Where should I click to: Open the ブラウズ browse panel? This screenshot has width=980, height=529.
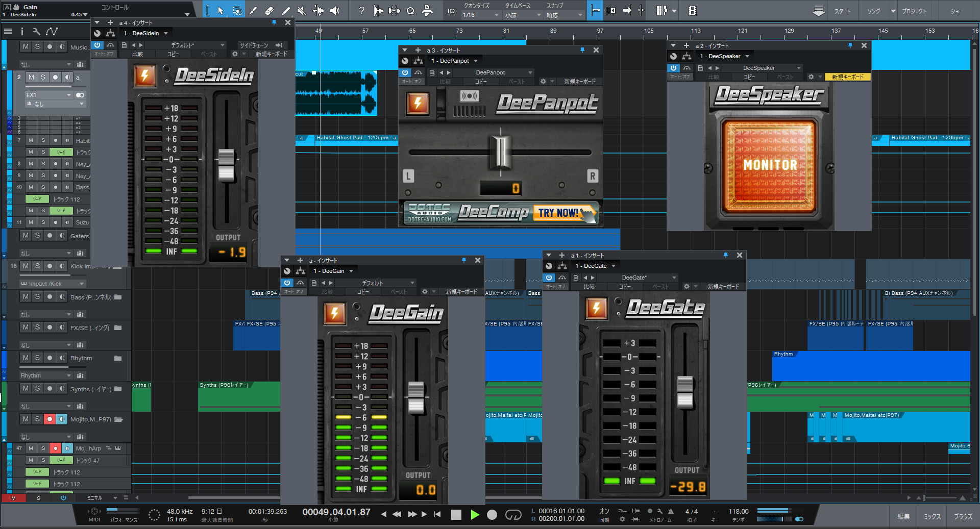(963, 516)
